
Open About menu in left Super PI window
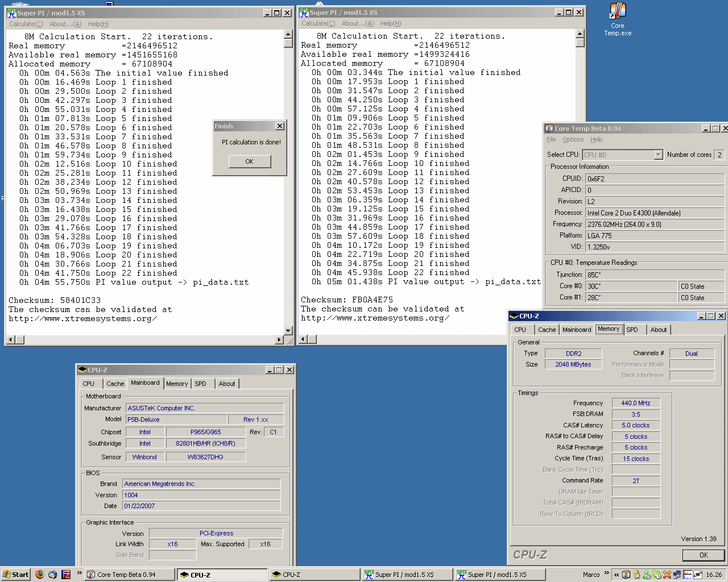65,24
